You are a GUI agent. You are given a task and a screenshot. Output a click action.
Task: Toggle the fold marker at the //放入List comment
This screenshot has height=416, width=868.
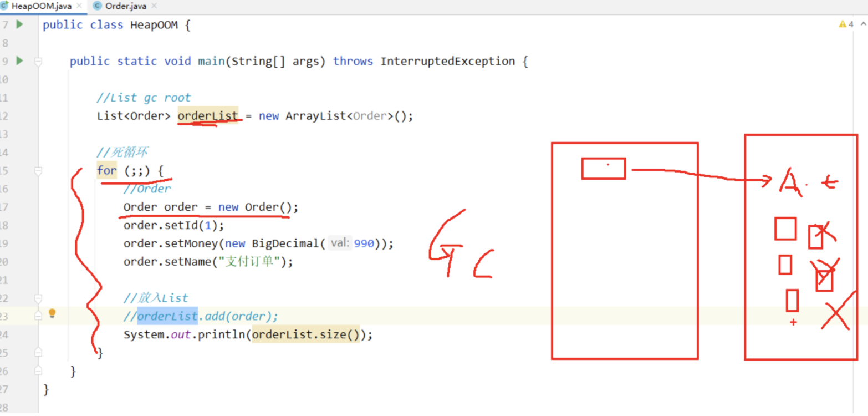click(x=38, y=299)
